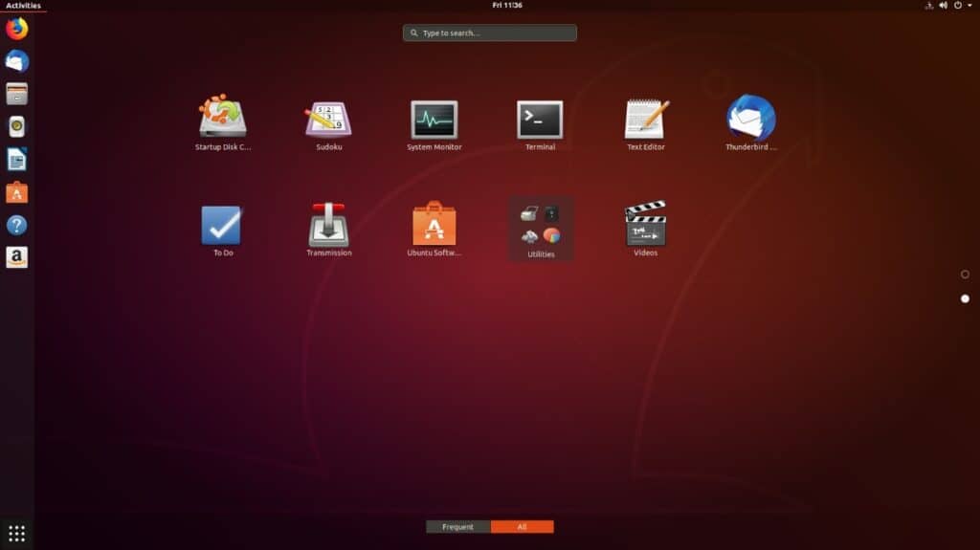
Task: Select the second page indicator dot
Action: point(965,299)
